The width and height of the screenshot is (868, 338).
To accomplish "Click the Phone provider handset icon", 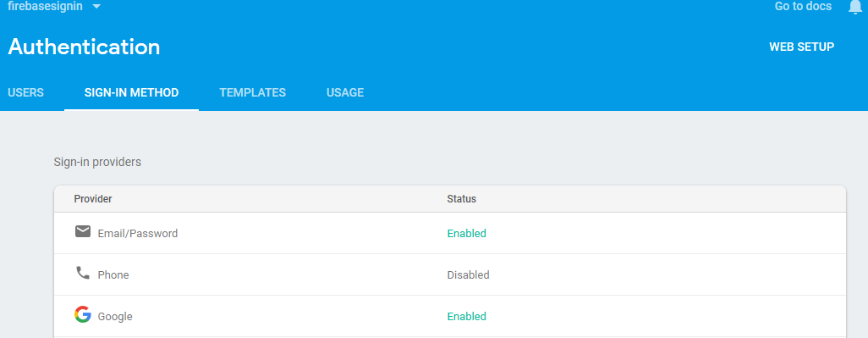I will click(x=82, y=273).
